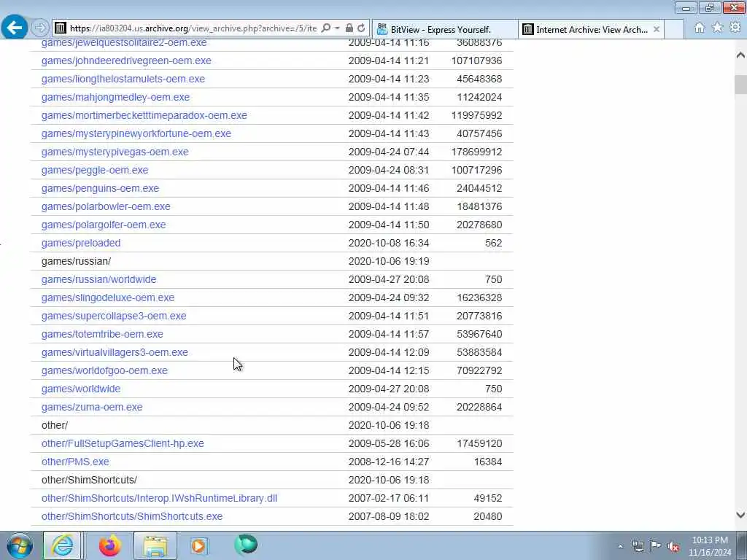Click the scrollbar up arrow
Screen dimensions: 747x560
coord(740,55)
